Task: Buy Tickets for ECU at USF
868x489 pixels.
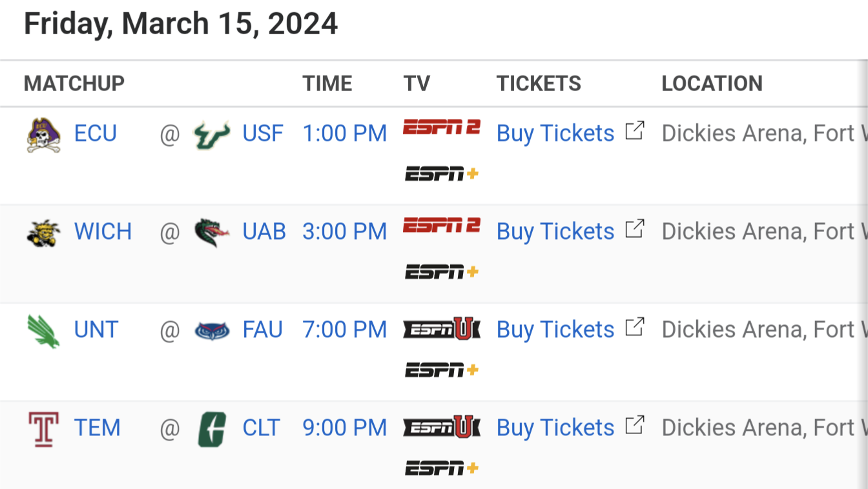Action: pos(555,134)
